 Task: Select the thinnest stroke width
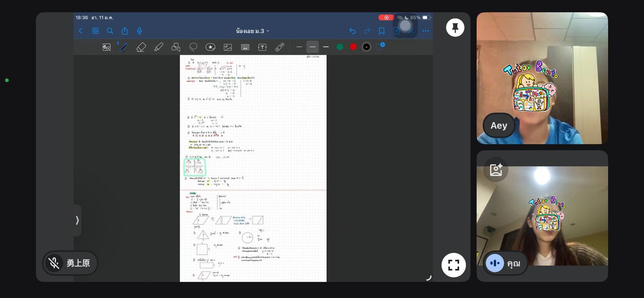click(x=299, y=47)
